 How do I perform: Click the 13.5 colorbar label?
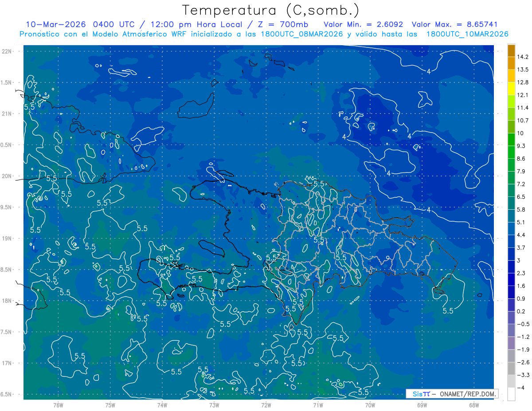click(523, 70)
